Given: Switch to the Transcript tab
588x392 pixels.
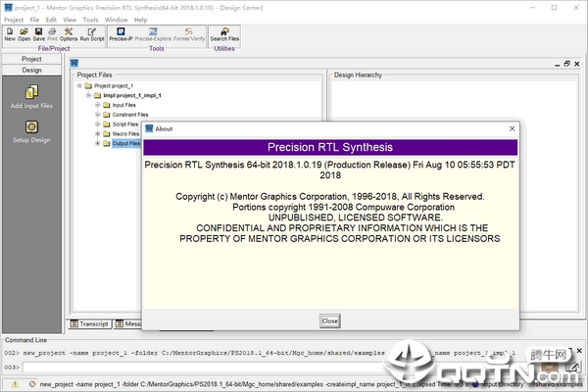Looking at the screenshot, I should [89, 323].
